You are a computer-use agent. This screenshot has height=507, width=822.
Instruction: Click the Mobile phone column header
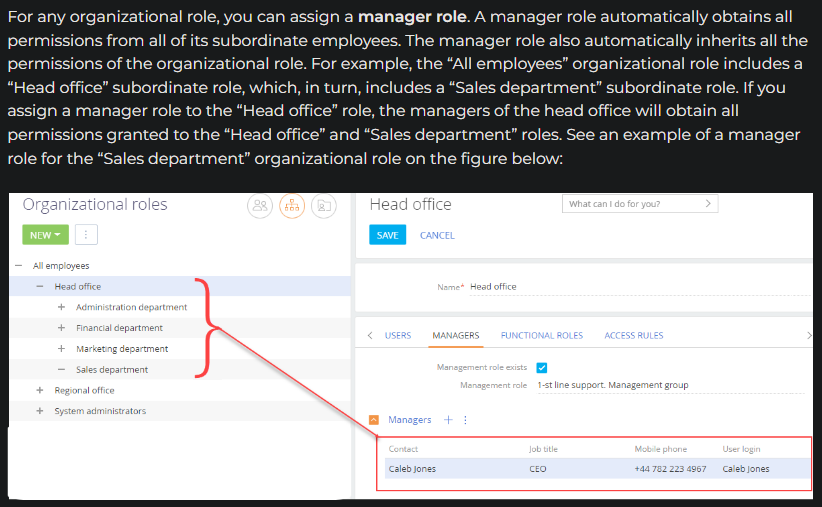click(661, 449)
